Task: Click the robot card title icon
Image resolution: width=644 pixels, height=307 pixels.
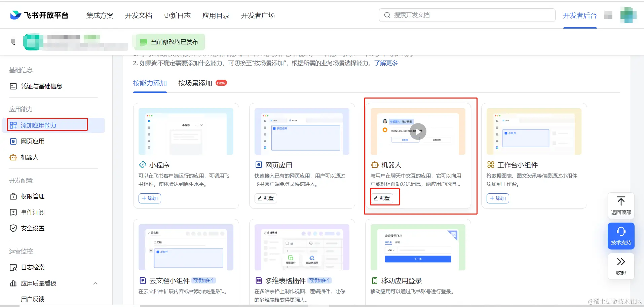Action: [x=375, y=165]
